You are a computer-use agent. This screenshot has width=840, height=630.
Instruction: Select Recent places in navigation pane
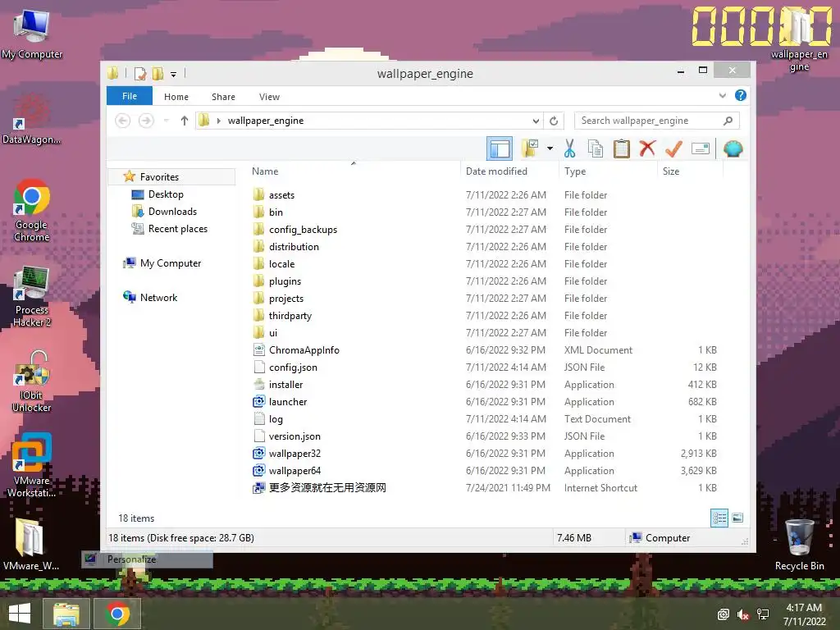pos(178,229)
